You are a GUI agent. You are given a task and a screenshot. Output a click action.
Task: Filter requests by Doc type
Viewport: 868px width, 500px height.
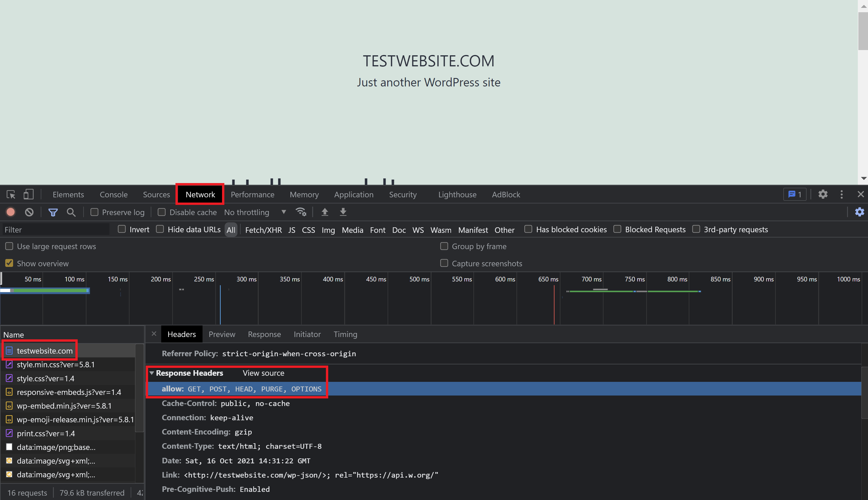399,230
